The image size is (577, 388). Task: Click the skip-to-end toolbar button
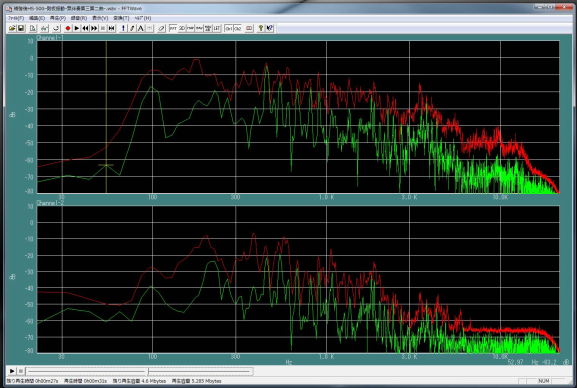(x=112, y=28)
